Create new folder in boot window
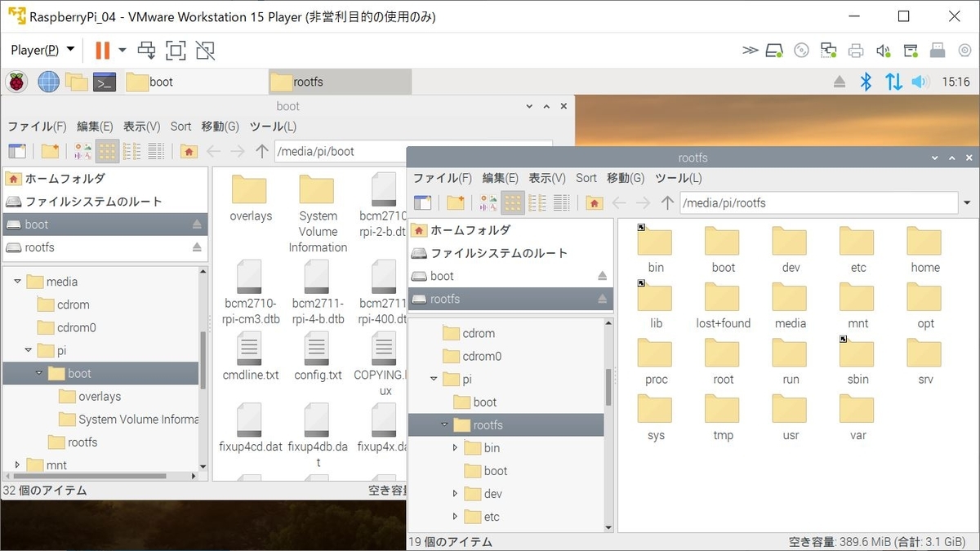The height and width of the screenshot is (551, 980). 50,151
